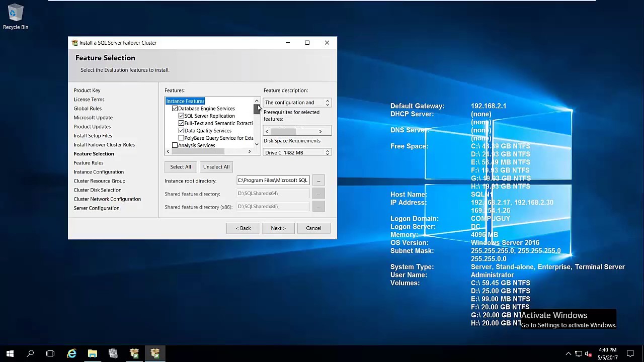Uncheck SQL Server Replication

tap(181, 116)
